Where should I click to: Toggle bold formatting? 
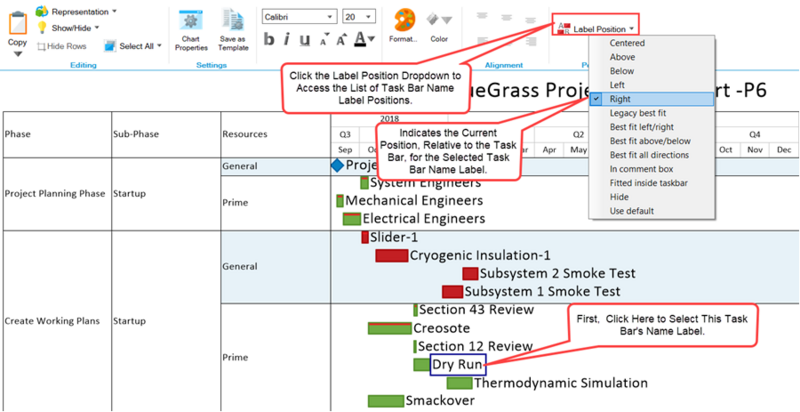269,39
